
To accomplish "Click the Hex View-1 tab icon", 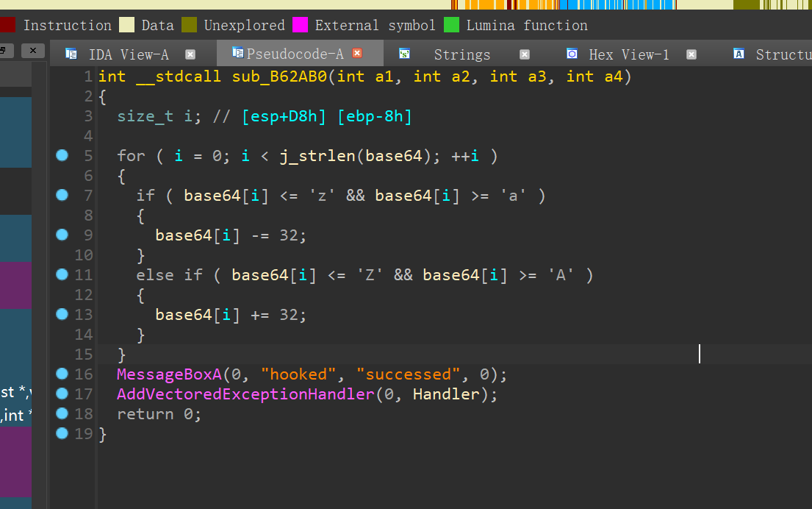I will pyautogui.click(x=572, y=54).
